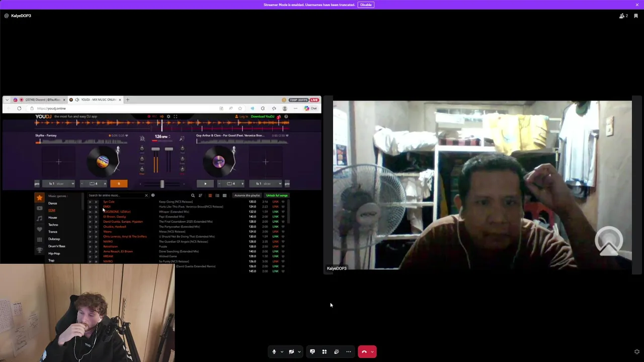
Task: Click right channel volume fader
Action: click(169, 149)
